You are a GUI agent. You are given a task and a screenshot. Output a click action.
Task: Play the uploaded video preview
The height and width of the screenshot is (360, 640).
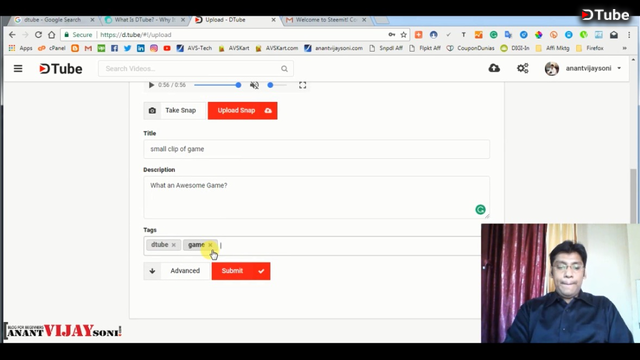pyautogui.click(x=151, y=85)
